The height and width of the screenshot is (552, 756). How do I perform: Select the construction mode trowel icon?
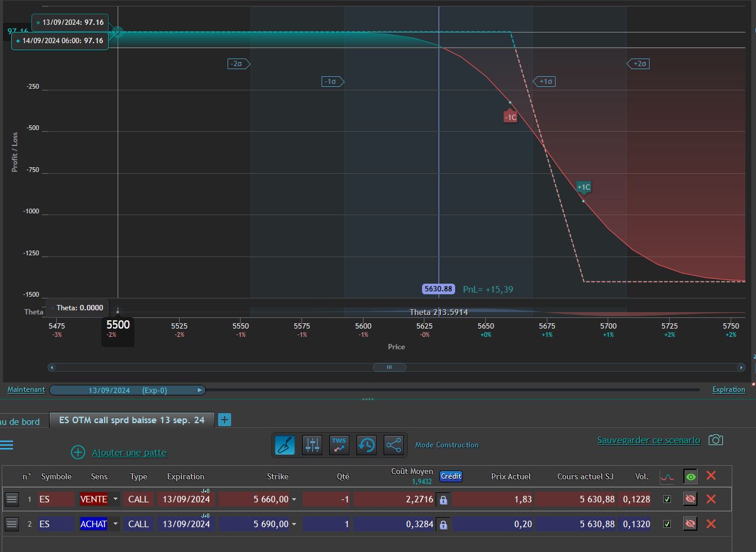(285, 445)
